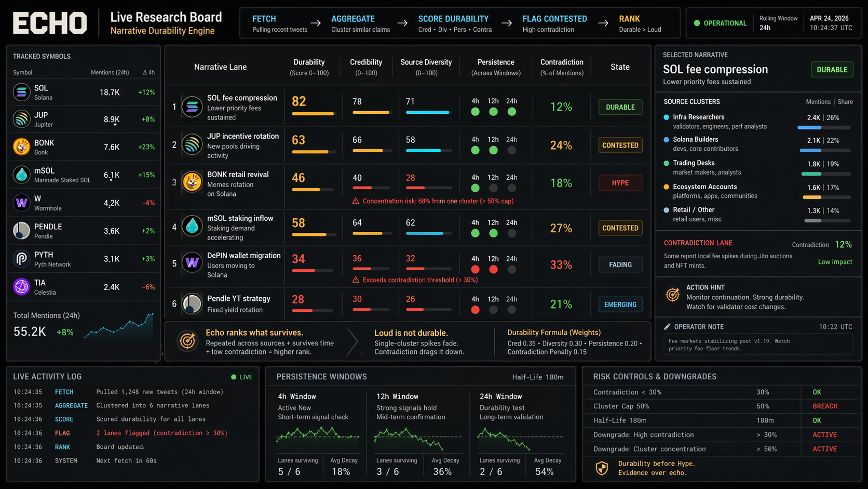Open the Rolling Window 24h selector
The width and height of the screenshot is (868, 489).
tap(778, 23)
